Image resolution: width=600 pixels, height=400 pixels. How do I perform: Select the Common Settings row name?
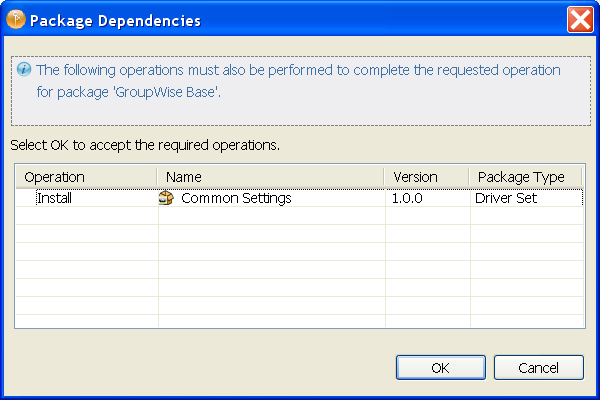(236, 198)
